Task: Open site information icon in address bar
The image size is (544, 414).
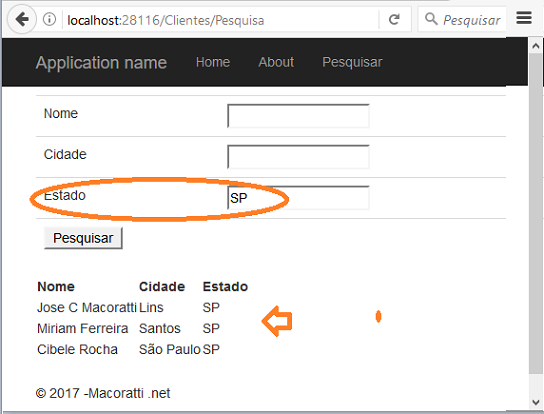Action: click(x=49, y=19)
